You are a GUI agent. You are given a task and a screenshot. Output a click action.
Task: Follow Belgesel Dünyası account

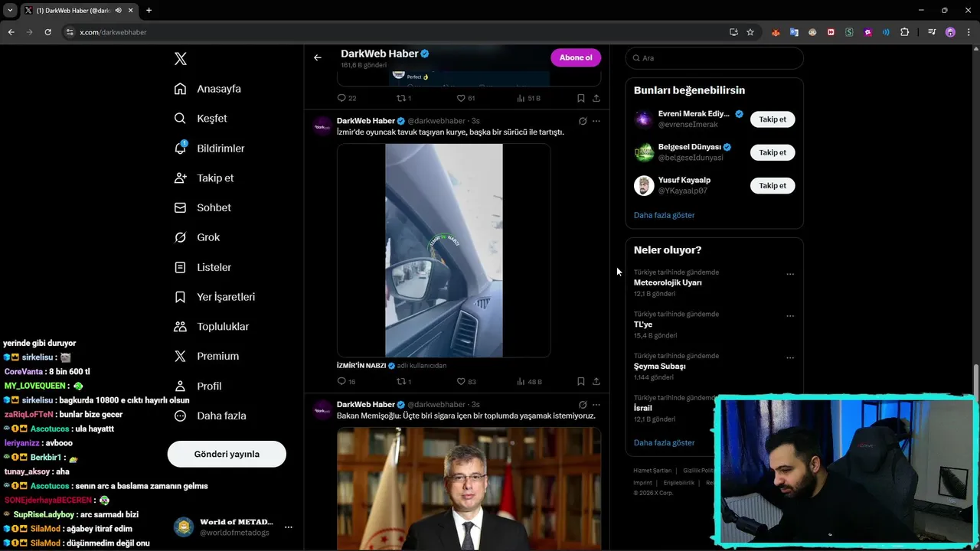773,152
